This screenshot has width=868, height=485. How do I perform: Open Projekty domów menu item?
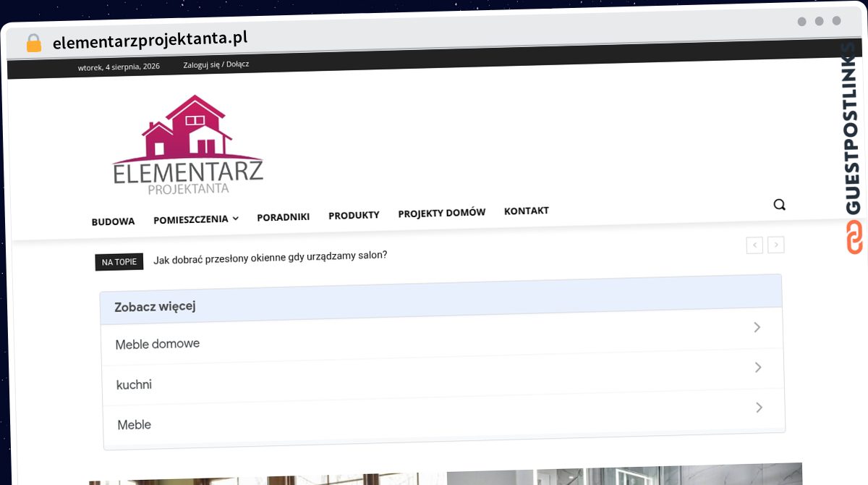(x=441, y=213)
